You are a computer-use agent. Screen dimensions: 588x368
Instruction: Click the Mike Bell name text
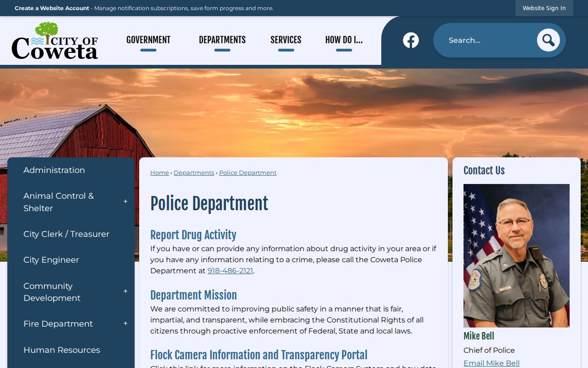pos(479,336)
